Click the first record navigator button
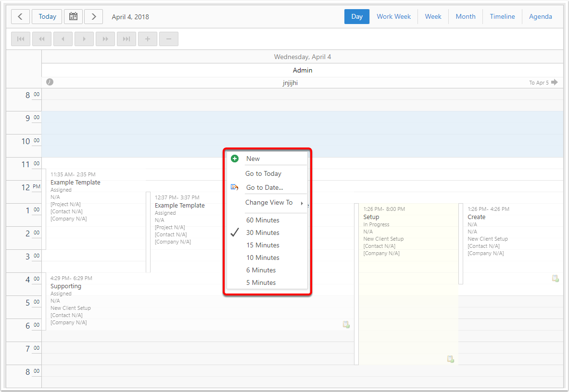This screenshot has height=392, width=569. point(21,39)
